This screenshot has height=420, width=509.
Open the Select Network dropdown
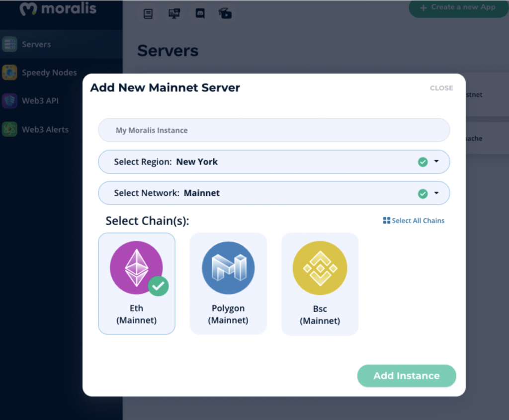point(274,193)
